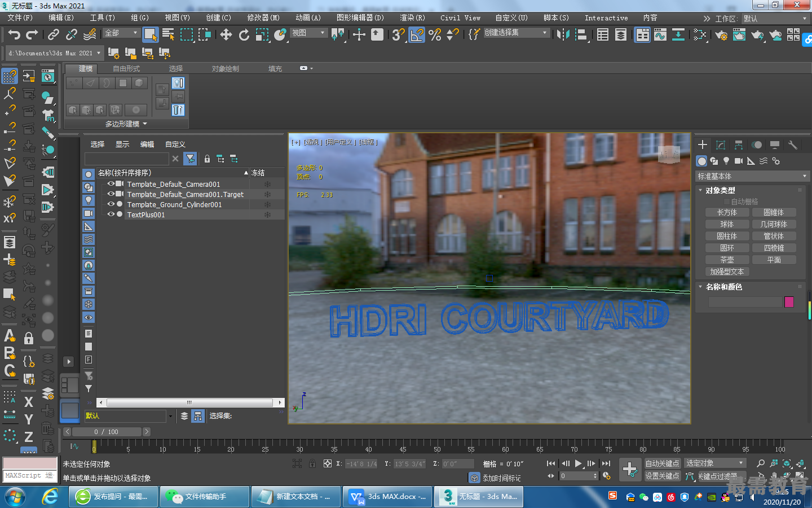Open project path d:\Documents\3ds Max 2021 dropdown
This screenshot has width=812, height=508.
(x=55, y=53)
